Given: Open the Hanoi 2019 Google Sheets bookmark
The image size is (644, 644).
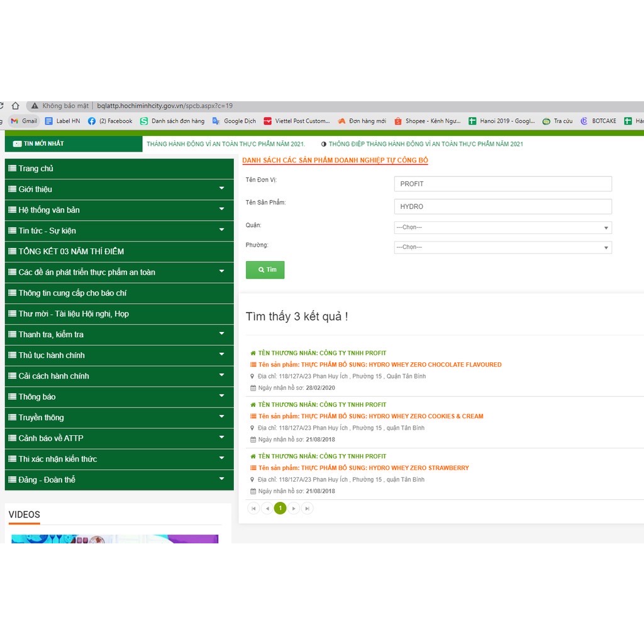Looking at the screenshot, I should [501, 121].
